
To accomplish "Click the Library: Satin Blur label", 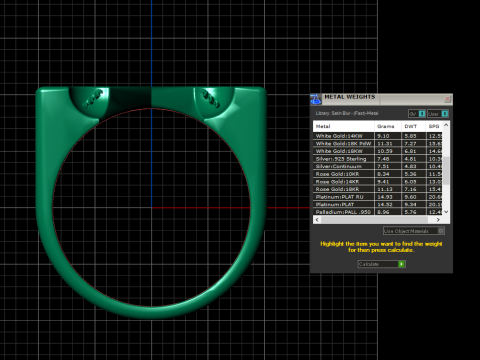I will (x=347, y=113).
